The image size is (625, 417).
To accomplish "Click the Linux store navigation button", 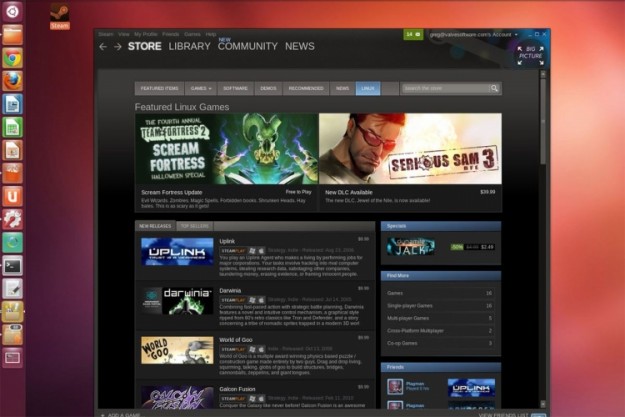I will pos(368,88).
